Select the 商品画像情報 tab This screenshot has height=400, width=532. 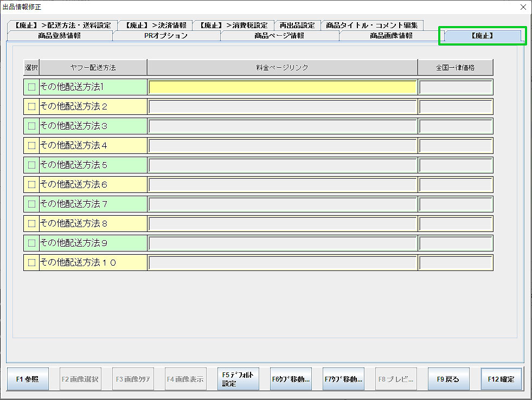(391, 36)
